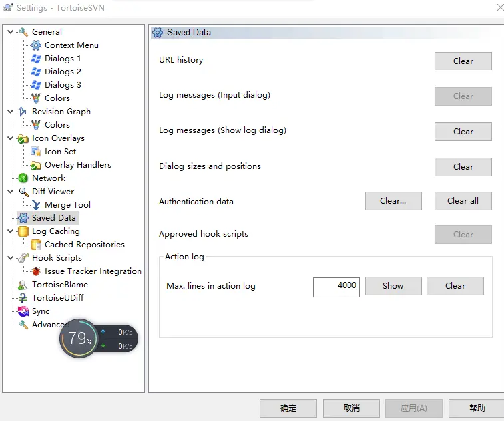This screenshot has width=504, height=421.
Task: Collapse the General tree node
Action: pyautogui.click(x=10, y=32)
